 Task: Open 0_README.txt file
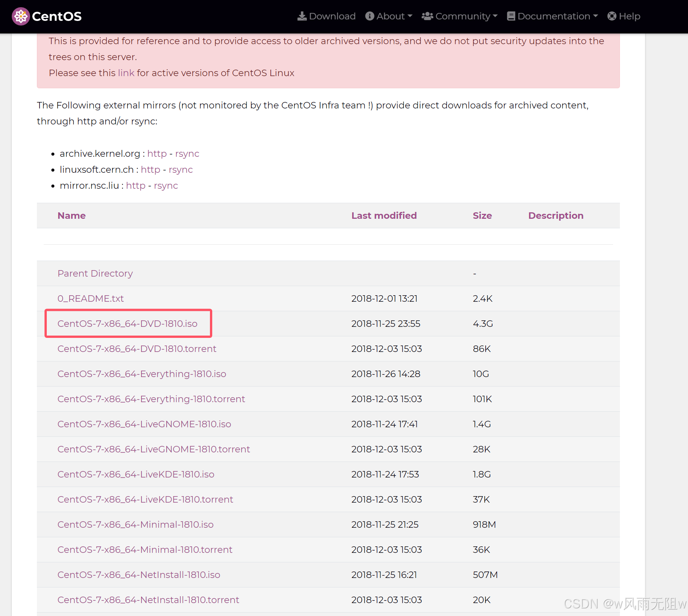(x=91, y=298)
